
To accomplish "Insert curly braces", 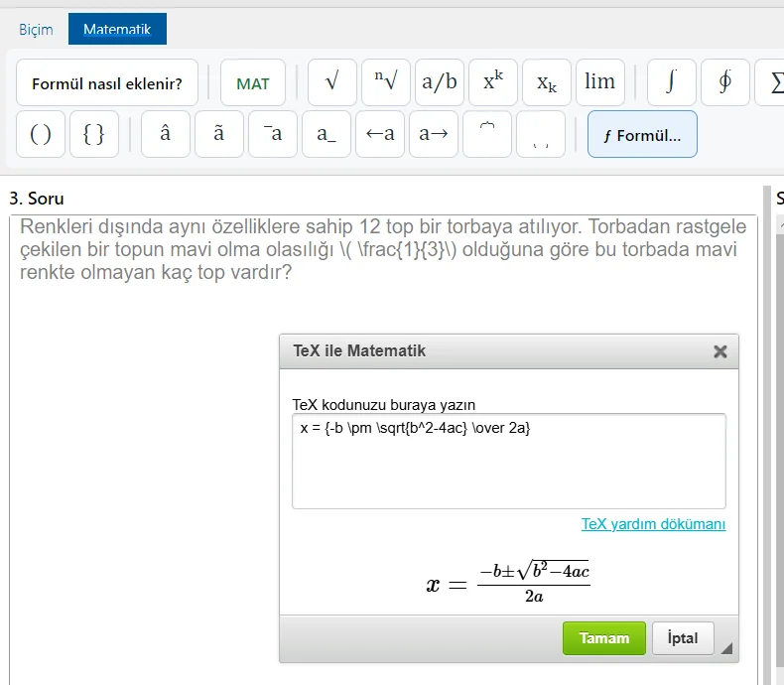I will tap(94, 134).
